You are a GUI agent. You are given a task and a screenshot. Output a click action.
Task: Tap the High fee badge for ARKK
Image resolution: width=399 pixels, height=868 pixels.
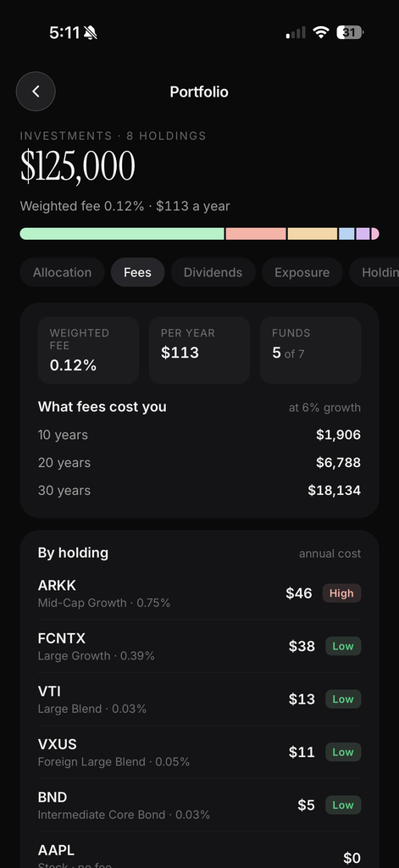tap(341, 593)
